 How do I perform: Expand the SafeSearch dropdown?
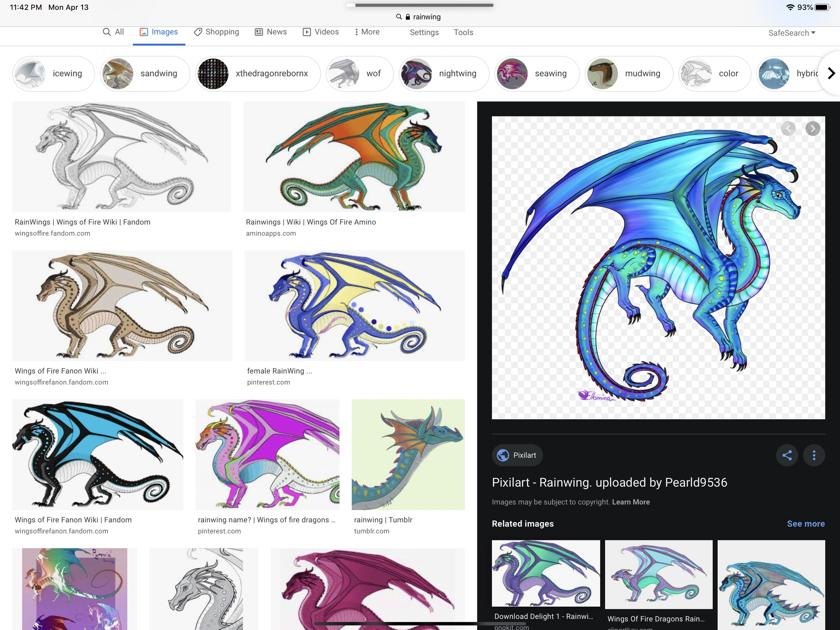[x=792, y=33]
